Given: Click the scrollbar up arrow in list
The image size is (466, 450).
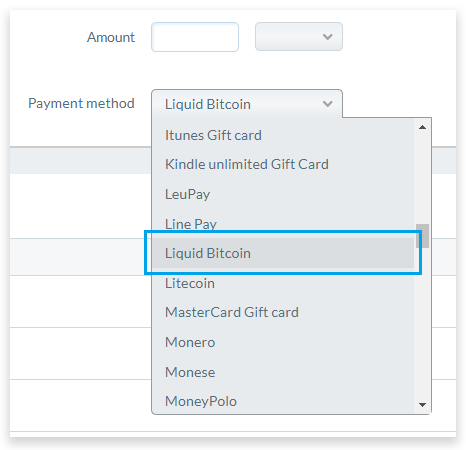Looking at the screenshot, I should click(x=422, y=127).
